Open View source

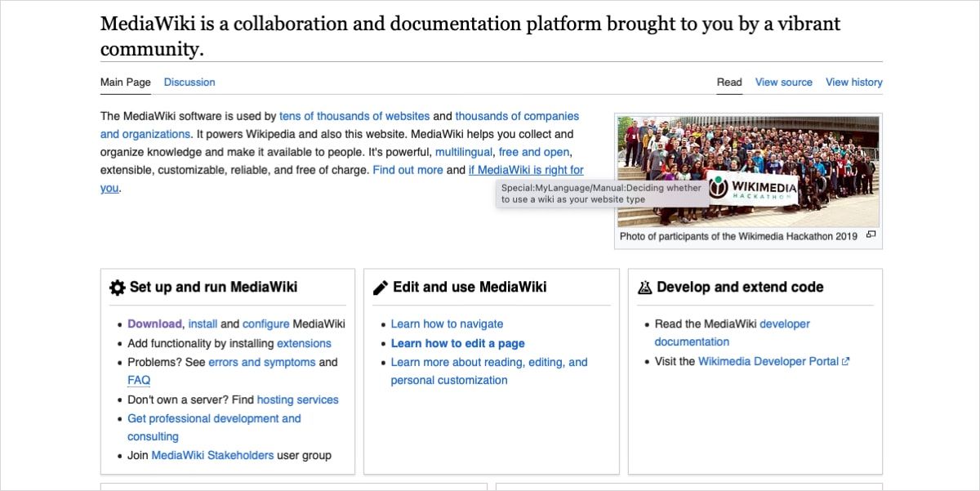click(783, 82)
